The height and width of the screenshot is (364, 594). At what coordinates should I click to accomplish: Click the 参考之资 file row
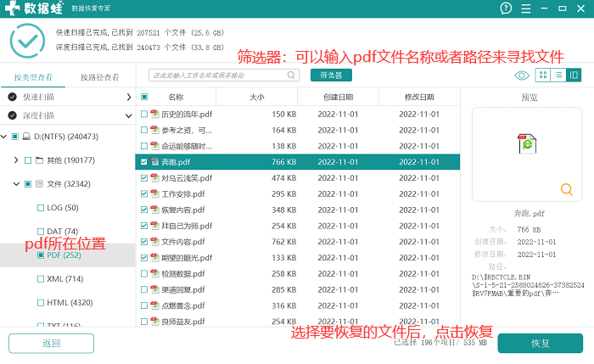pyautogui.click(x=298, y=130)
